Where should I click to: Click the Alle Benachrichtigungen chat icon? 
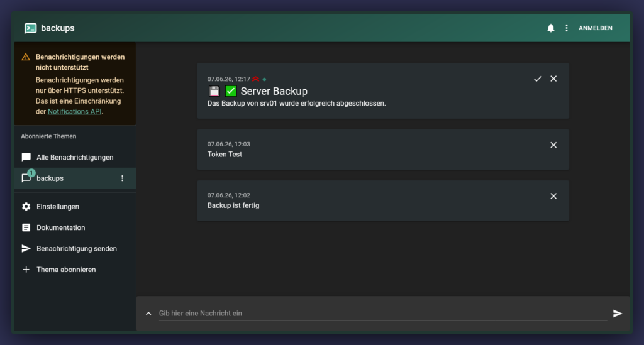click(26, 157)
